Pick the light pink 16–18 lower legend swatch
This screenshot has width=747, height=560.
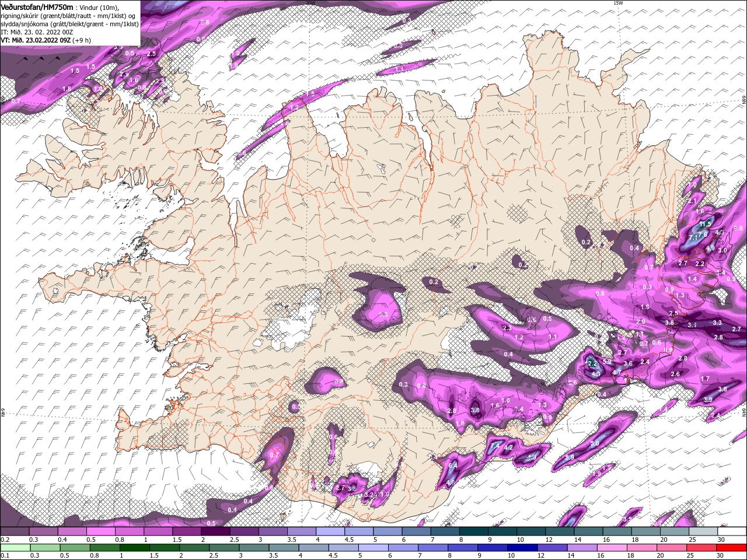tap(612, 548)
